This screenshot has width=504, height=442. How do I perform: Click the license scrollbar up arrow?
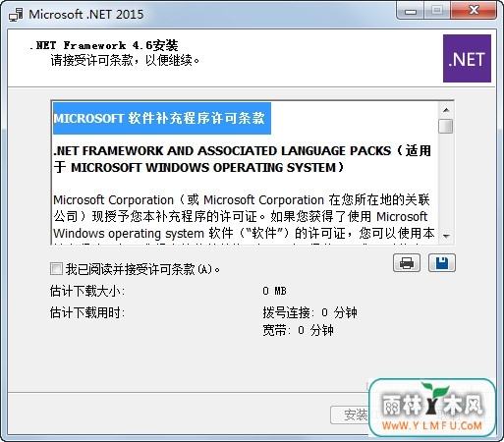click(x=446, y=110)
